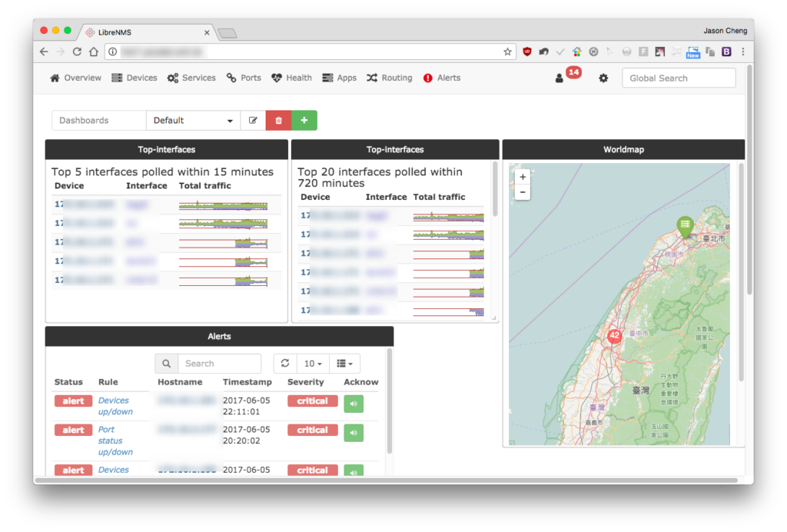
Task: Zoom in on the Worldmap
Action: (x=523, y=177)
